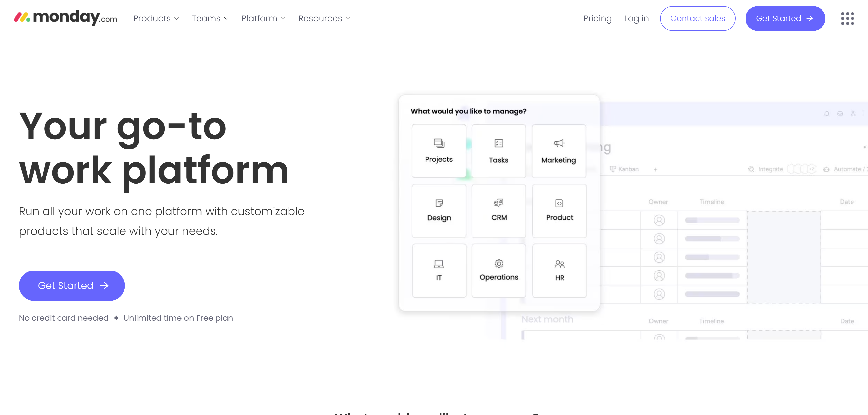
Task: Select the IT laptop tile
Action: pyautogui.click(x=439, y=271)
